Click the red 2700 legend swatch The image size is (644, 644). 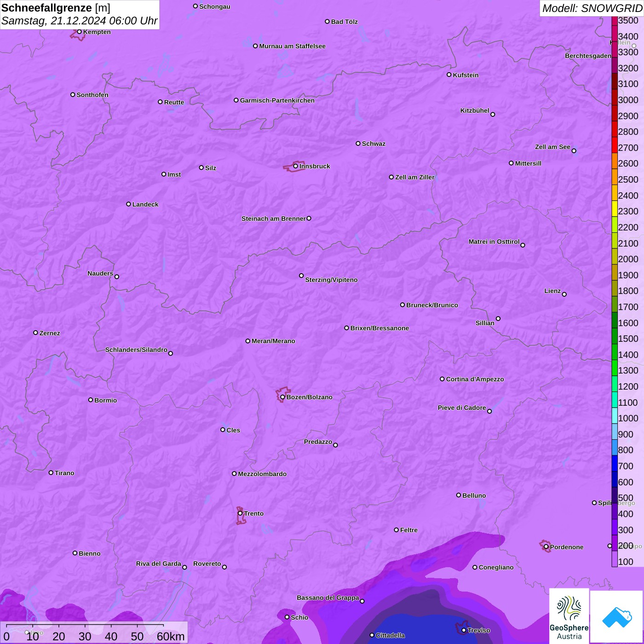615,144
